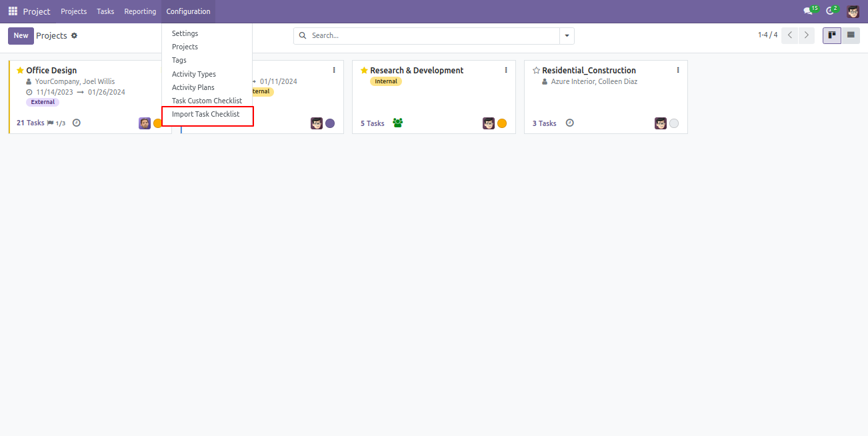Image resolution: width=868 pixels, height=436 pixels.
Task: Open the Reporting top menu
Action: 140,11
